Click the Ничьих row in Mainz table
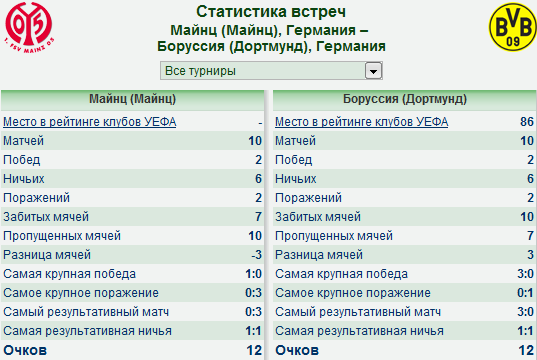 coord(133,179)
